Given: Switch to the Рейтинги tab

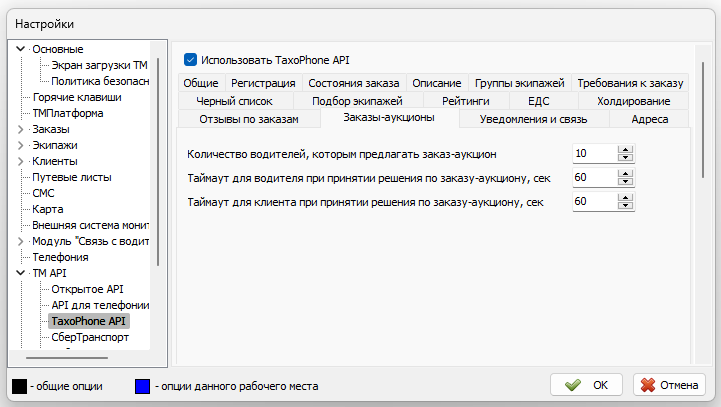Looking at the screenshot, I should click(x=466, y=101).
